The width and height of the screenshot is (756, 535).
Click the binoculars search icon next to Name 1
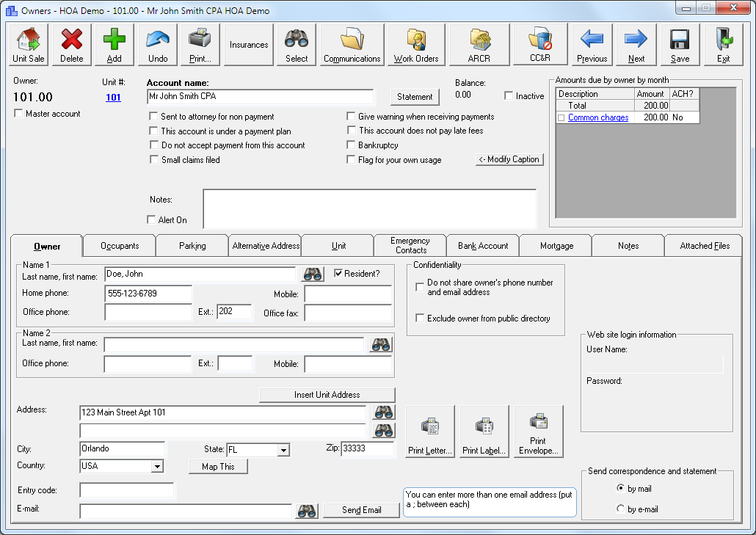(x=311, y=273)
